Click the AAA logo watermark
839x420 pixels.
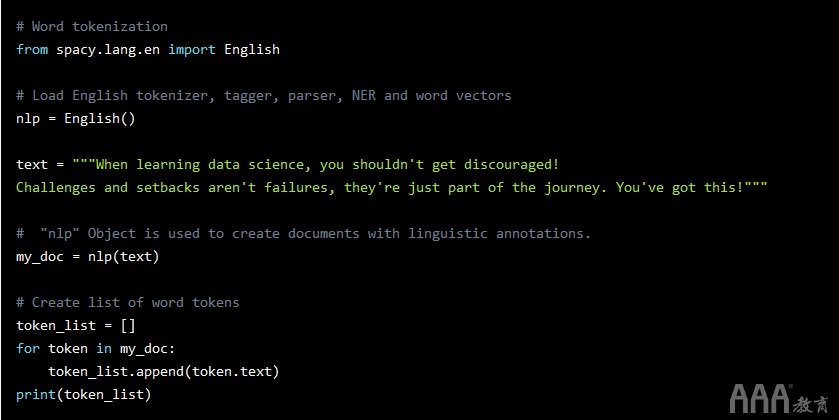(779, 399)
